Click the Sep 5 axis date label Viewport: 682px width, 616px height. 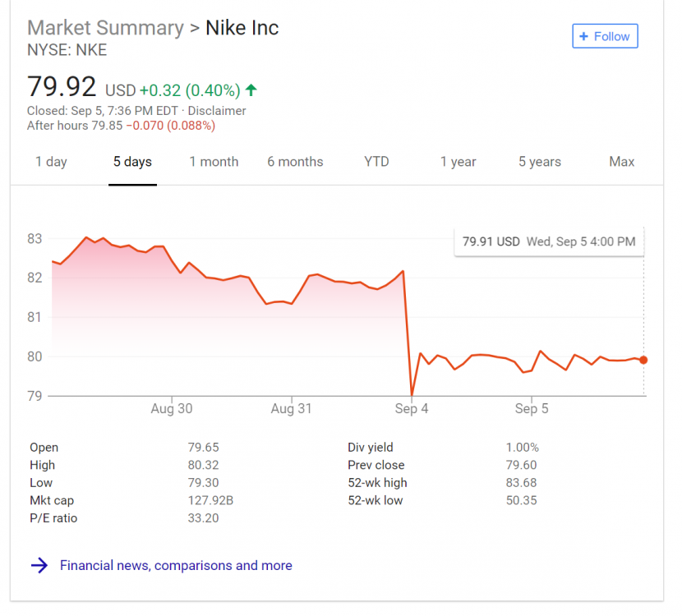coord(532,409)
